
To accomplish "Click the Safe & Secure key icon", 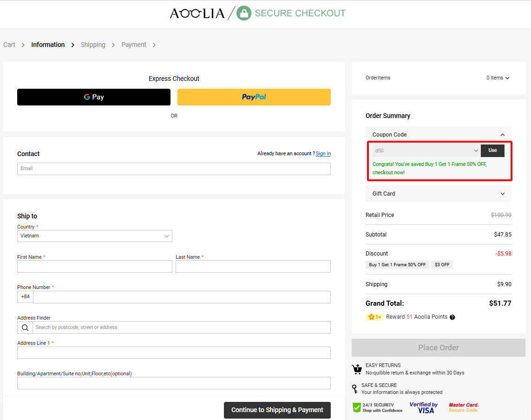I will click(x=354, y=389).
